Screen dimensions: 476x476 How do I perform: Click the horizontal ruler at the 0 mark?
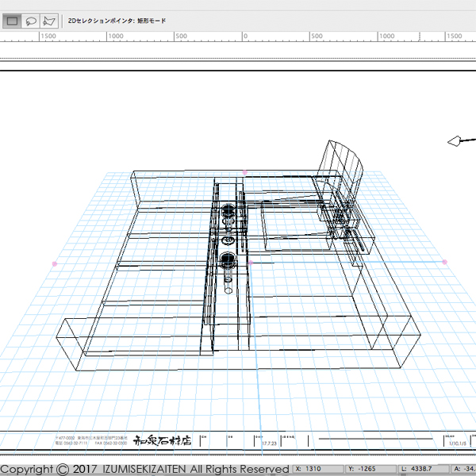click(245, 36)
